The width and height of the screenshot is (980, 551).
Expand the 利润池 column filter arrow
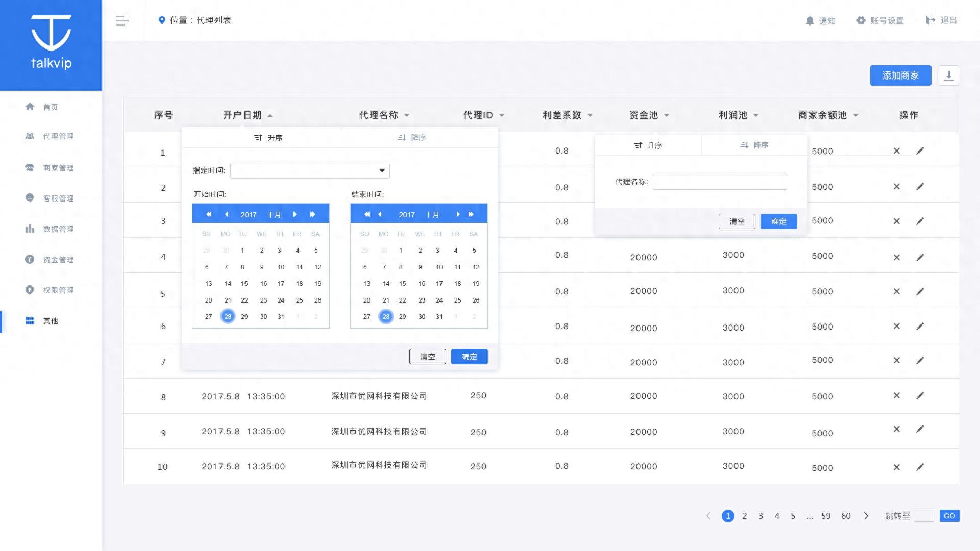tap(756, 115)
